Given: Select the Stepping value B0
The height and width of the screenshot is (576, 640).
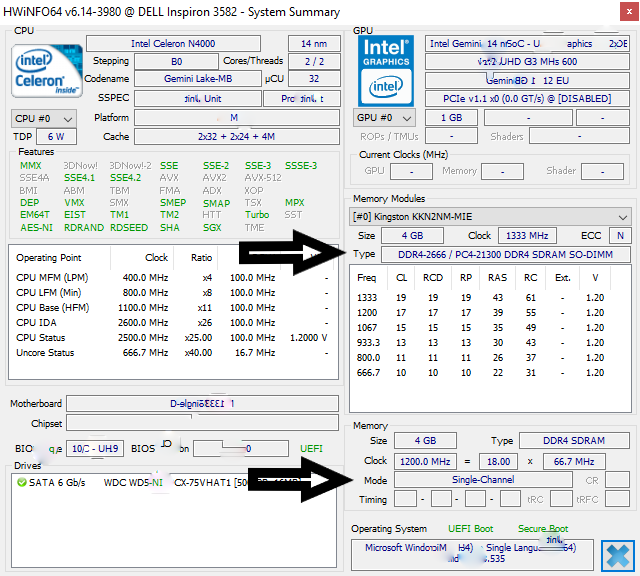Looking at the screenshot, I should point(176,62).
